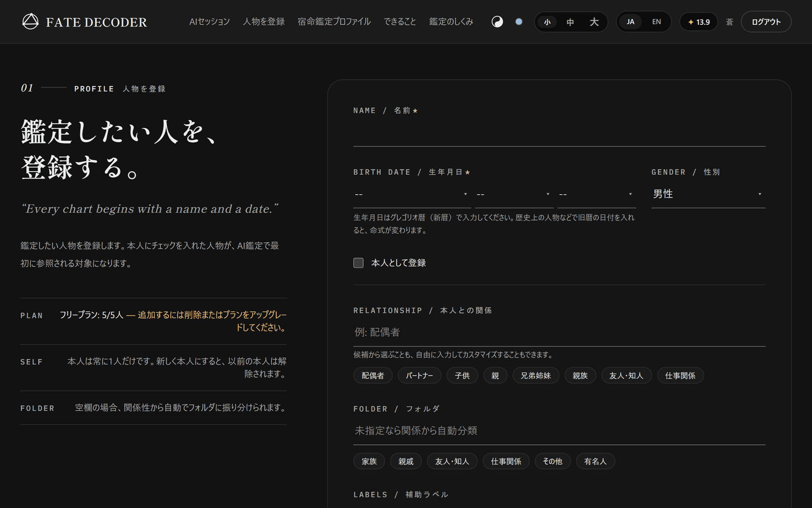Click the Fate Decoder logo icon
This screenshot has width=812, height=508.
(30, 21)
